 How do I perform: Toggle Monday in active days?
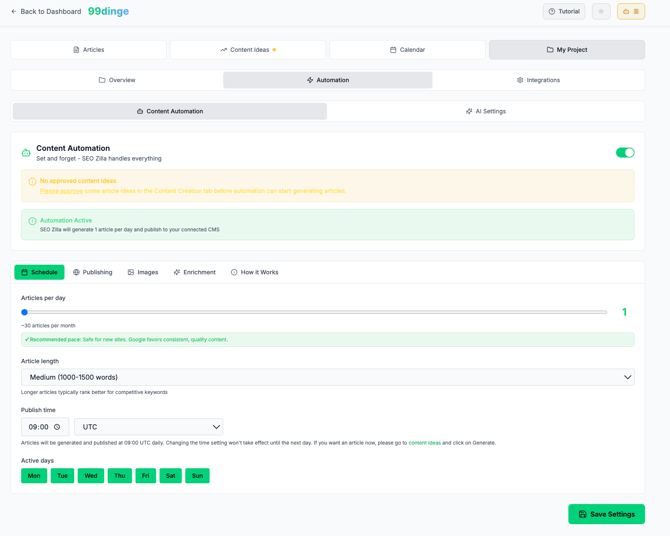(x=34, y=476)
